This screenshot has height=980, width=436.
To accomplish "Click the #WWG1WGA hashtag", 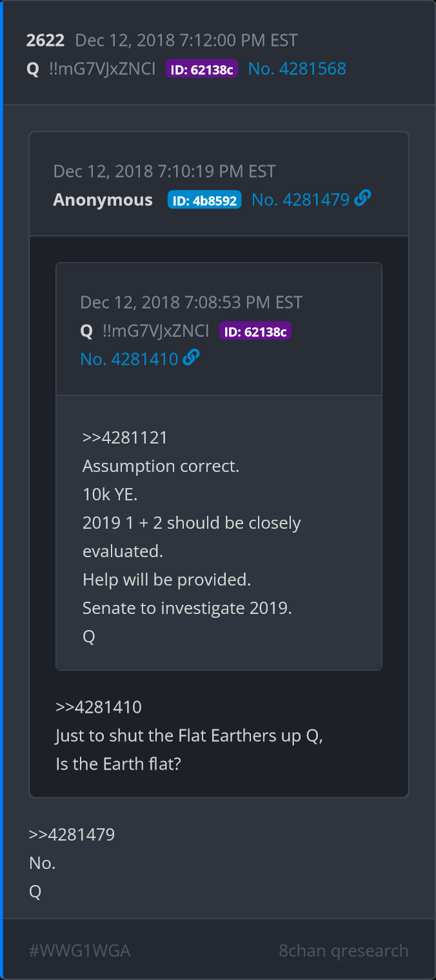I will (79, 950).
